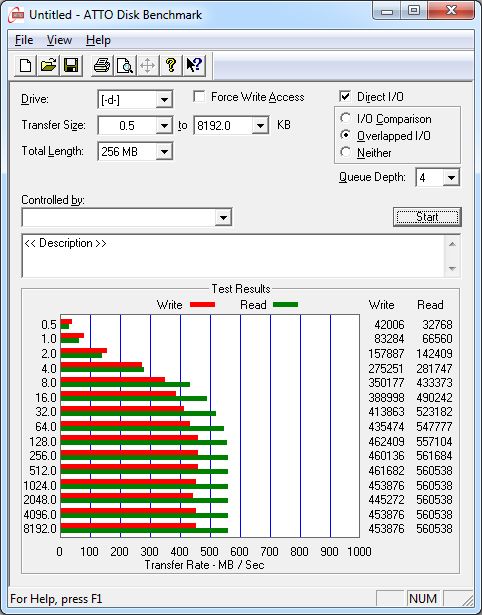
Task: Click the Start benchmark button
Action: pyautogui.click(x=427, y=217)
